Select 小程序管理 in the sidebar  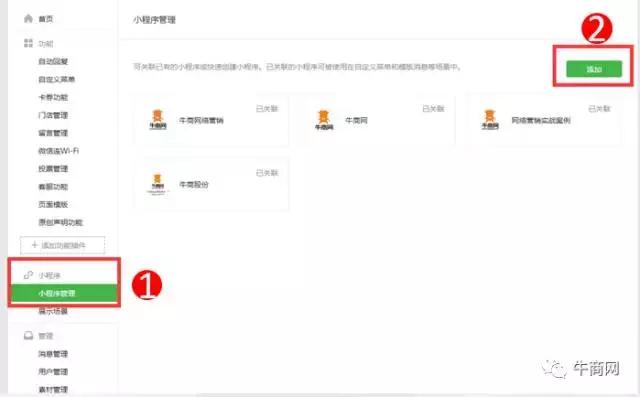point(64,293)
